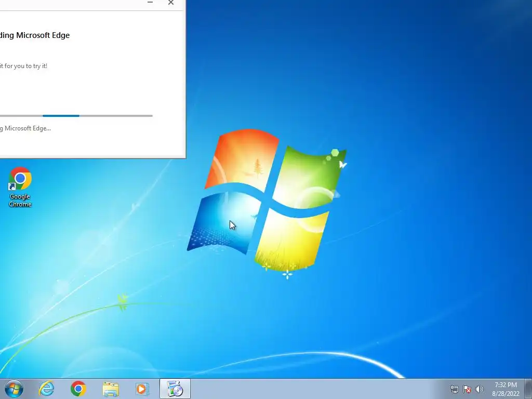Select the Edge installer taskbar button
This screenshot has height=399, width=532.
point(175,389)
